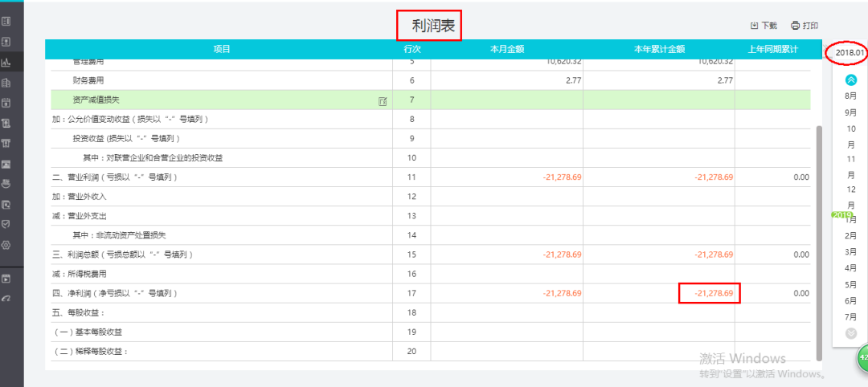The width and height of the screenshot is (868, 387).
Task: Click the 打印 print button
Action: 805,26
